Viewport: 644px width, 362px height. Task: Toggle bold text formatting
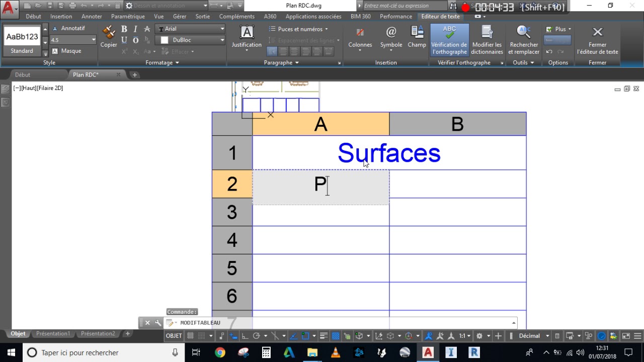(124, 29)
